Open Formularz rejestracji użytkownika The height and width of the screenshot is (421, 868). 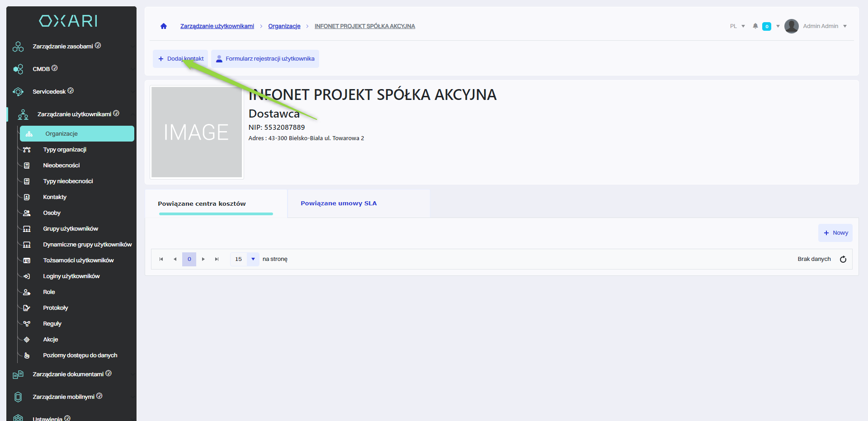click(265, 59)
